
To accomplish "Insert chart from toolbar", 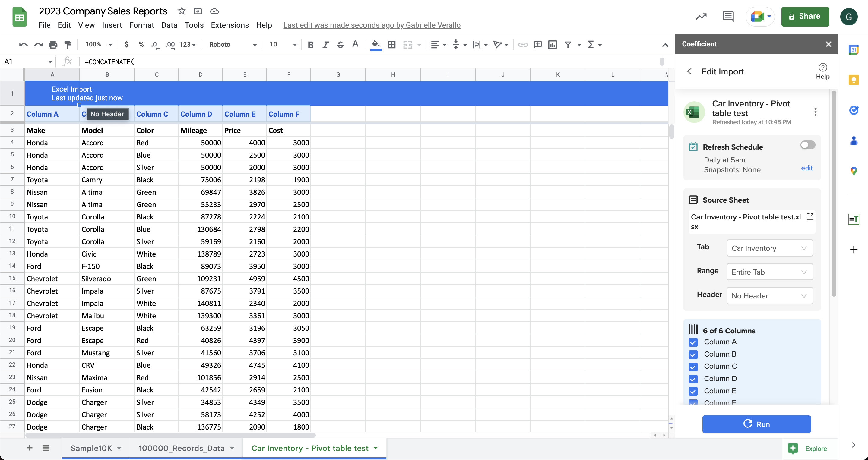I will click(552, 44).
